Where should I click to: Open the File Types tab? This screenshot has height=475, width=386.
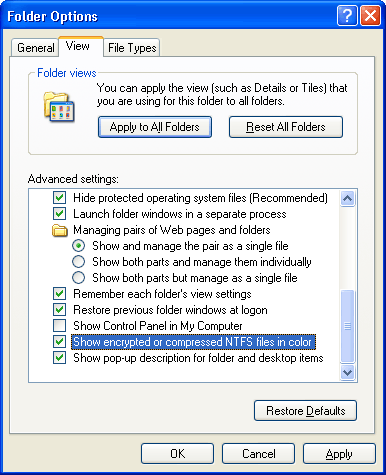tap(132, 48)
